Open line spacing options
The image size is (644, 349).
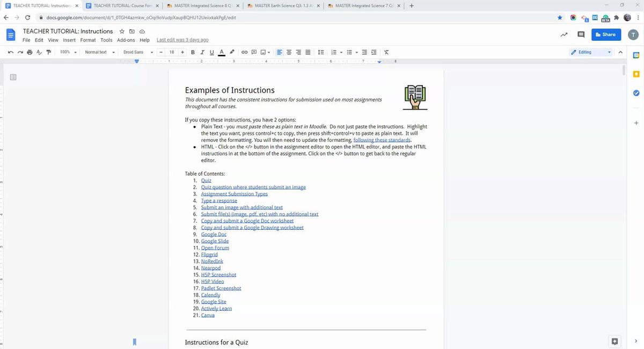[321, 52]
